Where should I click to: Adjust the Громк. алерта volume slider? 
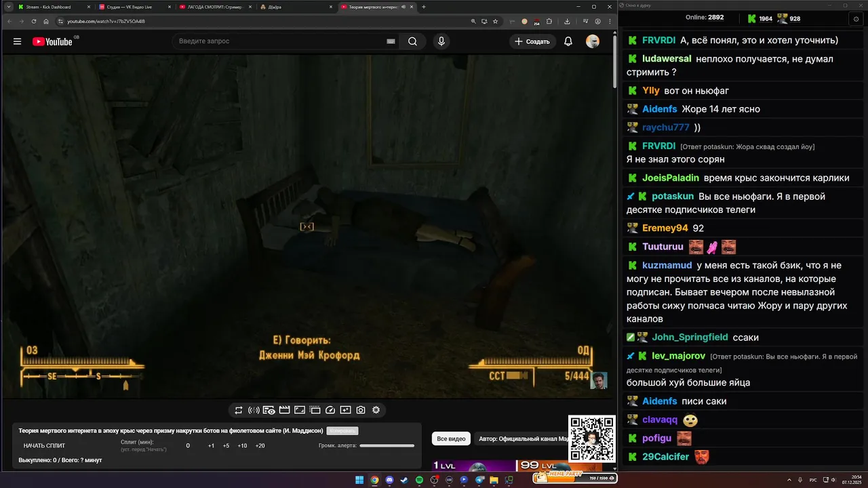(387, 446)
